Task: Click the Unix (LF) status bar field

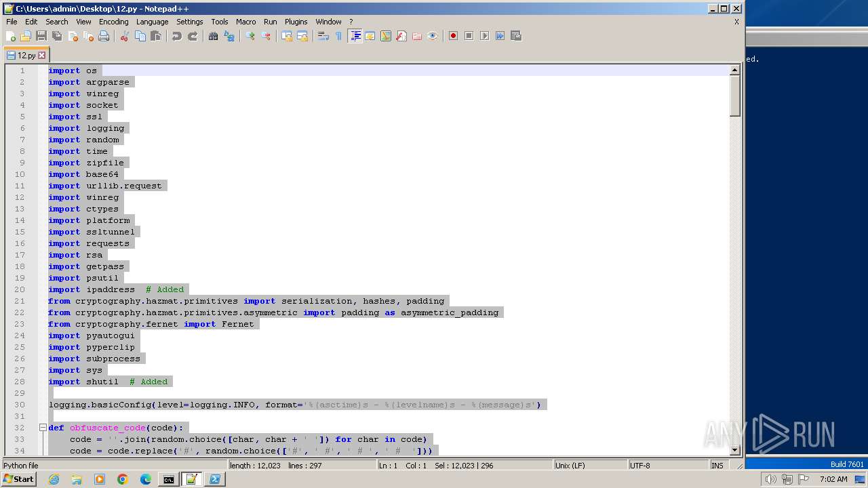Action: [x=590, y=466]
